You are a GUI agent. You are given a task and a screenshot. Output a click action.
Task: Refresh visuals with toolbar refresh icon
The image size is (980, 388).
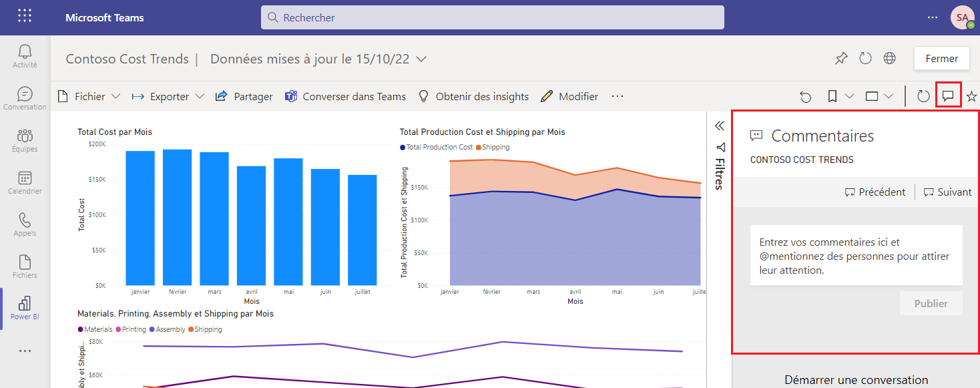point(923,97)
